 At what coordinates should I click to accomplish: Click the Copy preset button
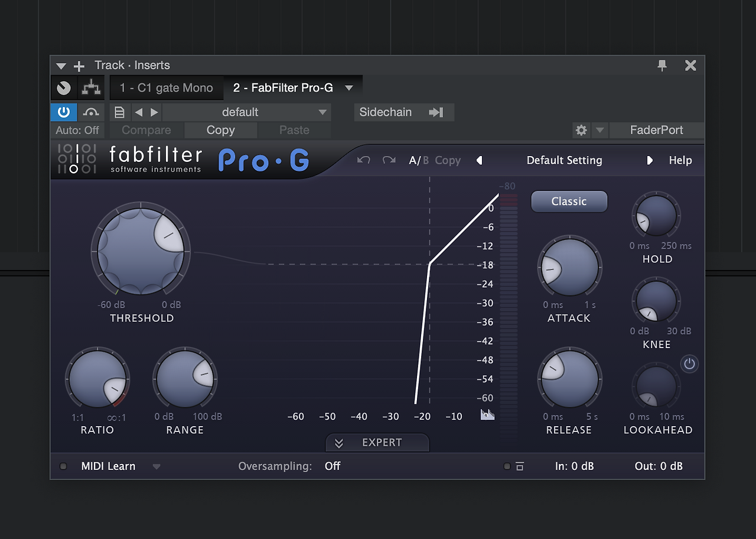point(221,131)
